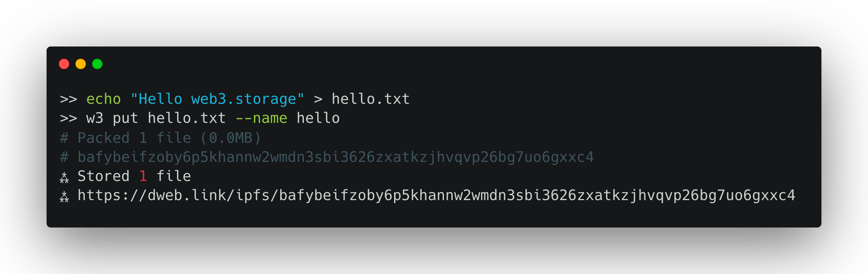The height and width of the screenshot is (274, 868).
Task: Click the star icon before the dweb.link URL
Action: tap(64, 196)
